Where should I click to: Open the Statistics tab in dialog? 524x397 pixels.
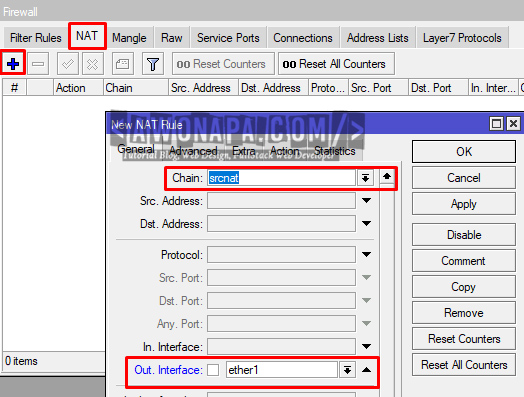pos(335,151)
